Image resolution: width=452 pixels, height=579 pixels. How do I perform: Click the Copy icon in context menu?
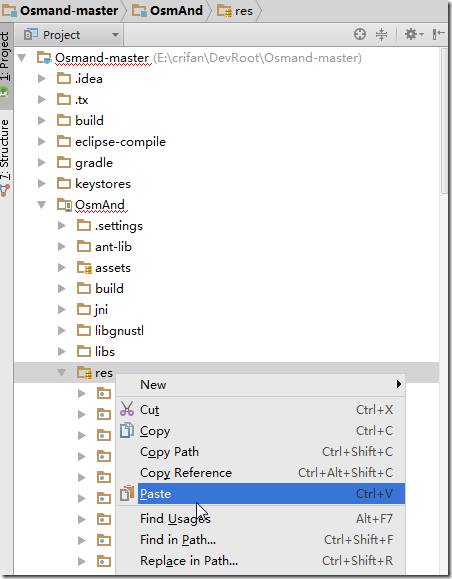127,430
